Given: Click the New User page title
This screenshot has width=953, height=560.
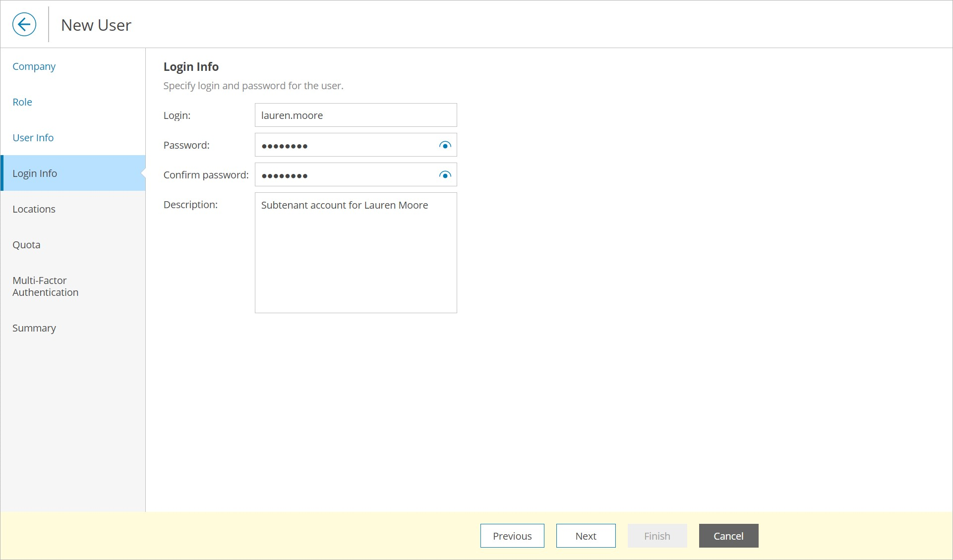Looking at the screenshot, I should [96, 25].
